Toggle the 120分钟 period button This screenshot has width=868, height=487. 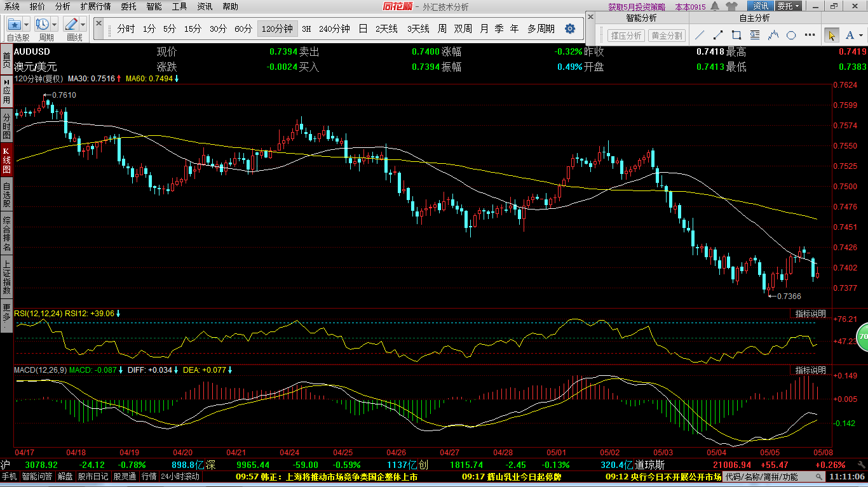click(x=278, y=29)
